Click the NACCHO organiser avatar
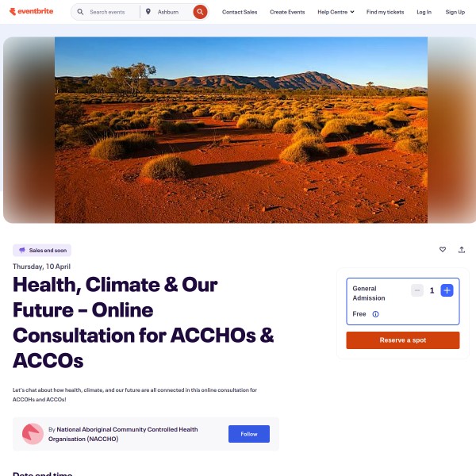Viewport: 476px width, 476px height. [x=33, y=434]
